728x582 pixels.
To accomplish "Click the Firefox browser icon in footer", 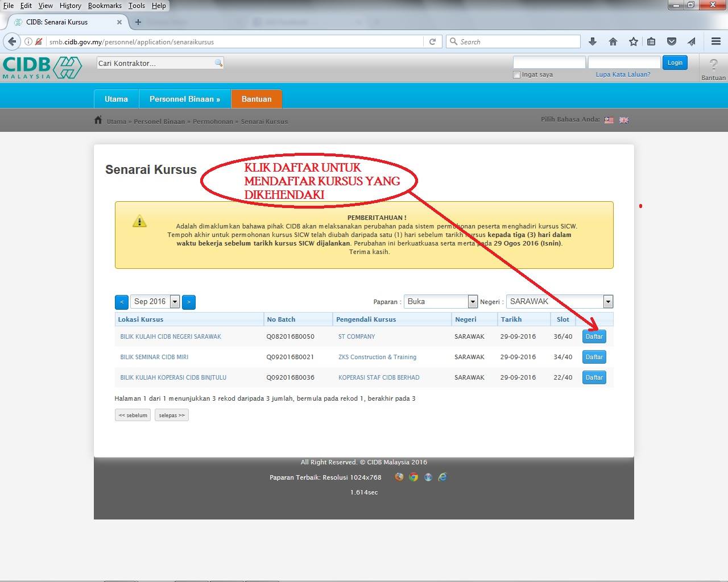I will click(399, 477).
